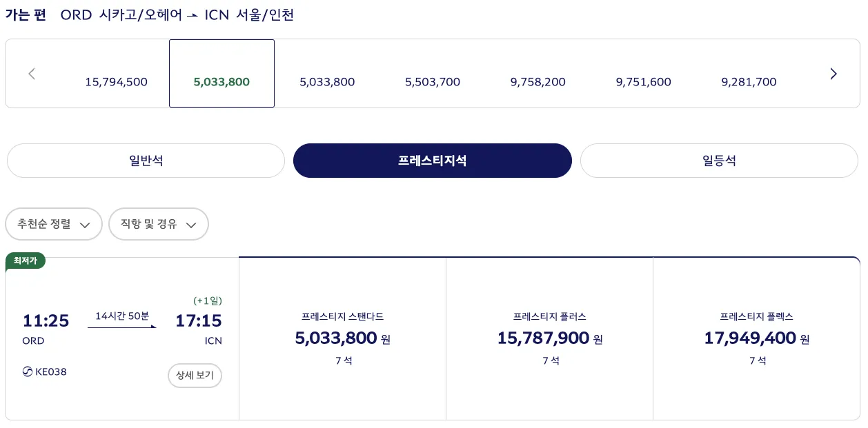Choose 프레스티지 플렉스 fare 17,949,400원
868x428 pixels.
coord(757,338)
